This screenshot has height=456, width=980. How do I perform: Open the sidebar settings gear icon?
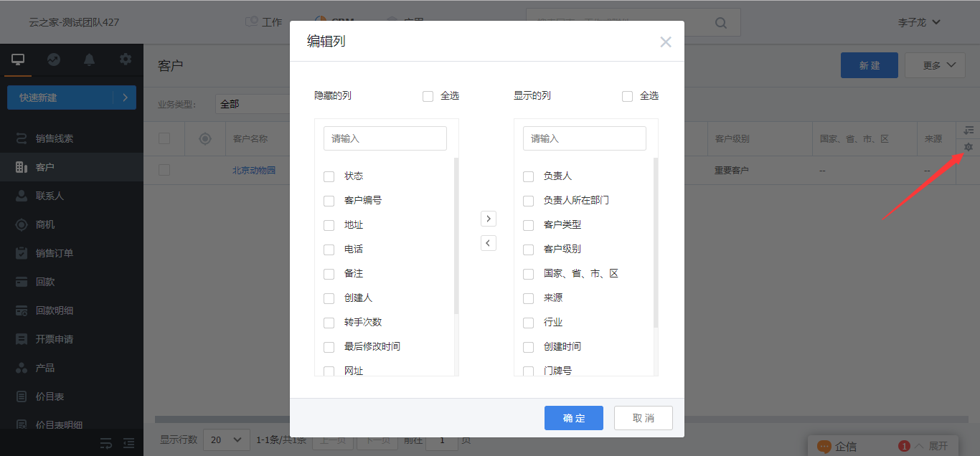click(126, 60)
